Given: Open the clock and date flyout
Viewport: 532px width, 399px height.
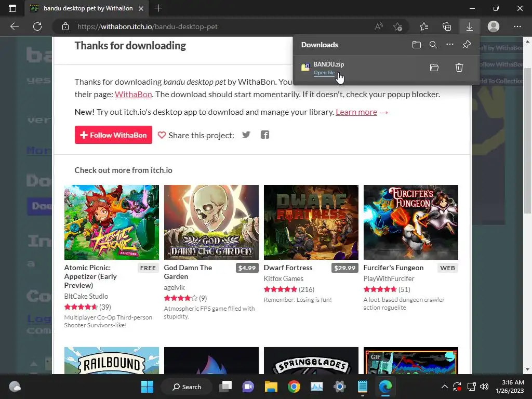Looking at the screenshot, I should click(510, 387).
